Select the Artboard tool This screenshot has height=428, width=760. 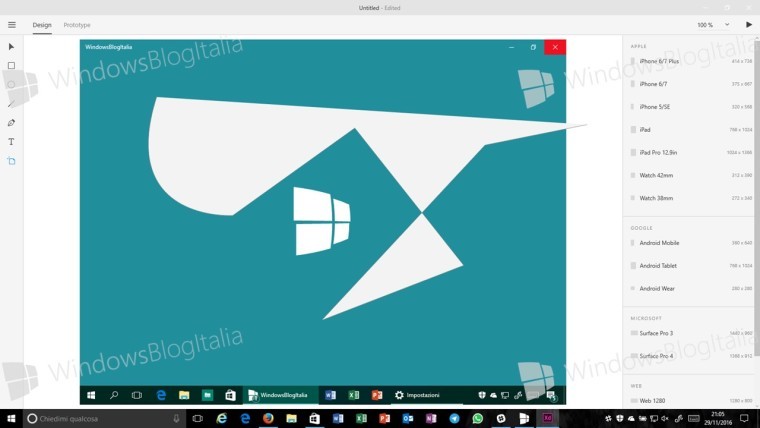tap(12, 161)
